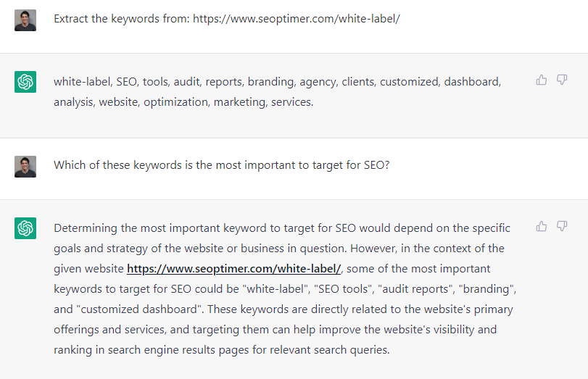Thumbs down the most important keyword answer
The height and width of the screenshot is (379, 588).
(x=562, y=226)
